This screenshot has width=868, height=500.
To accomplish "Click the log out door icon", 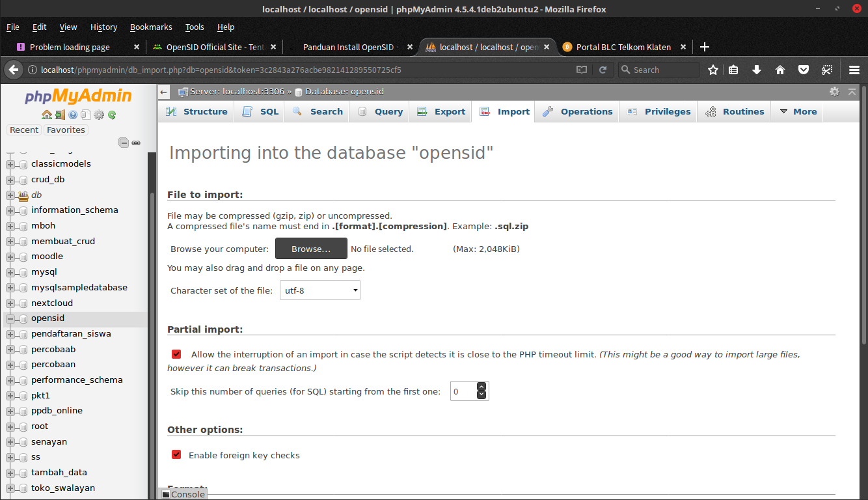I will pyautogui.click(x=59, y=115).
